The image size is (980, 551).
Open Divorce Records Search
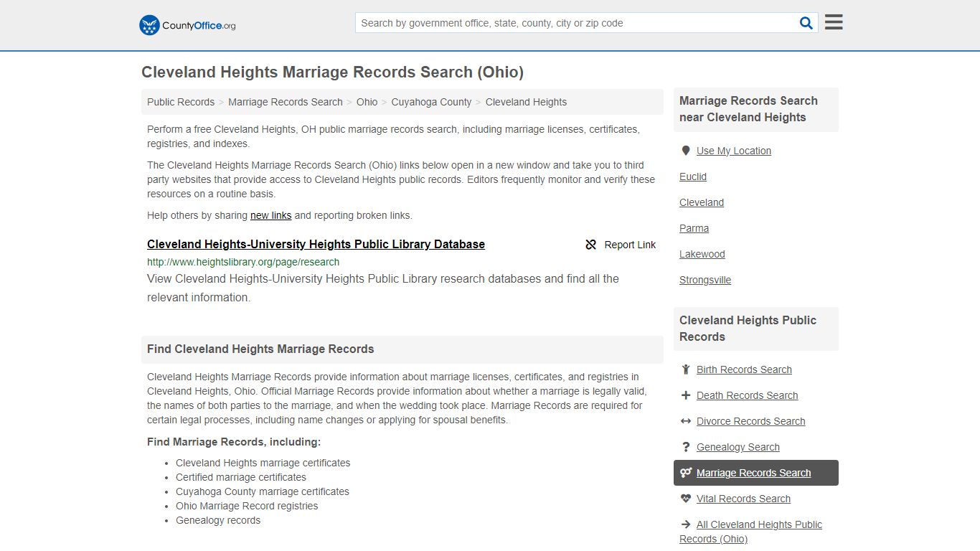(x=750, y=421)
